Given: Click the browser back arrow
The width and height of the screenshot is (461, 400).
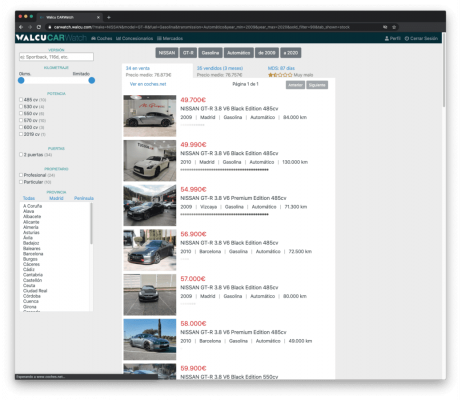Looking at the screenshot, I should 21,27.
